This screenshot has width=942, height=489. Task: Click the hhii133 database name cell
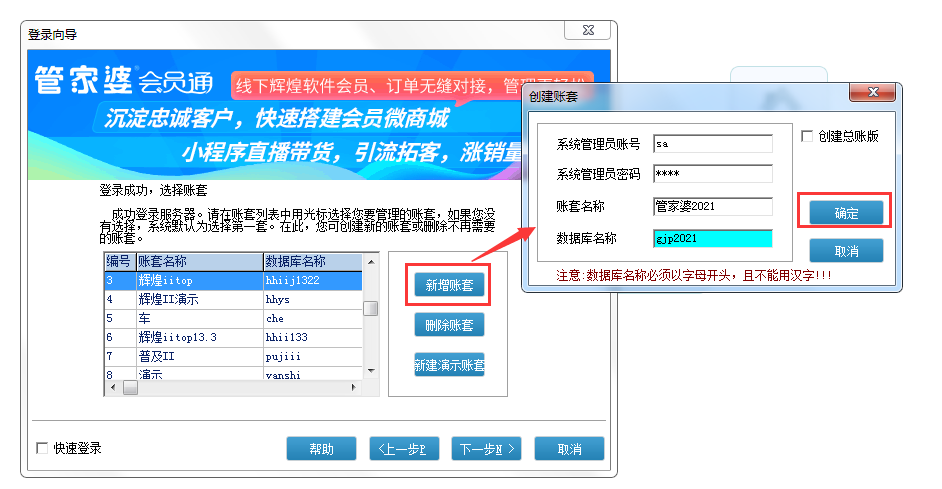click(313, 337)
